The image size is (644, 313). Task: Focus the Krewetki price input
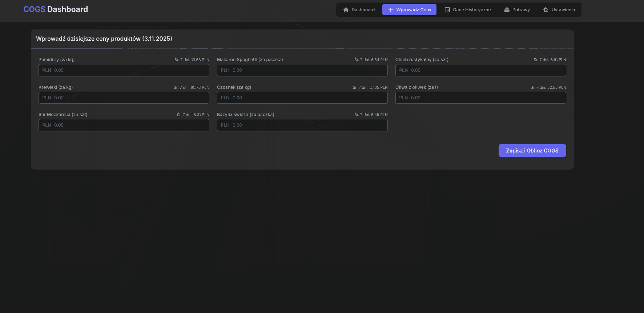(124, 98)
